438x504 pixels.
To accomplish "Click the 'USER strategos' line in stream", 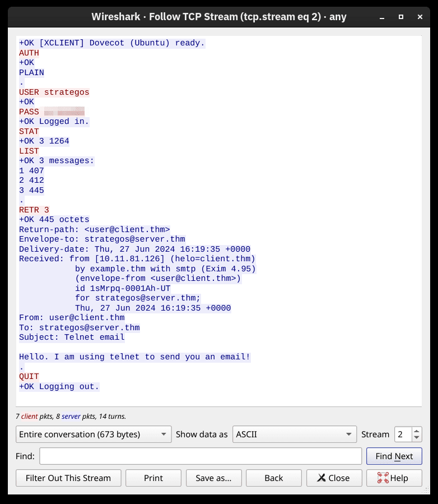I will click(54, 93).
